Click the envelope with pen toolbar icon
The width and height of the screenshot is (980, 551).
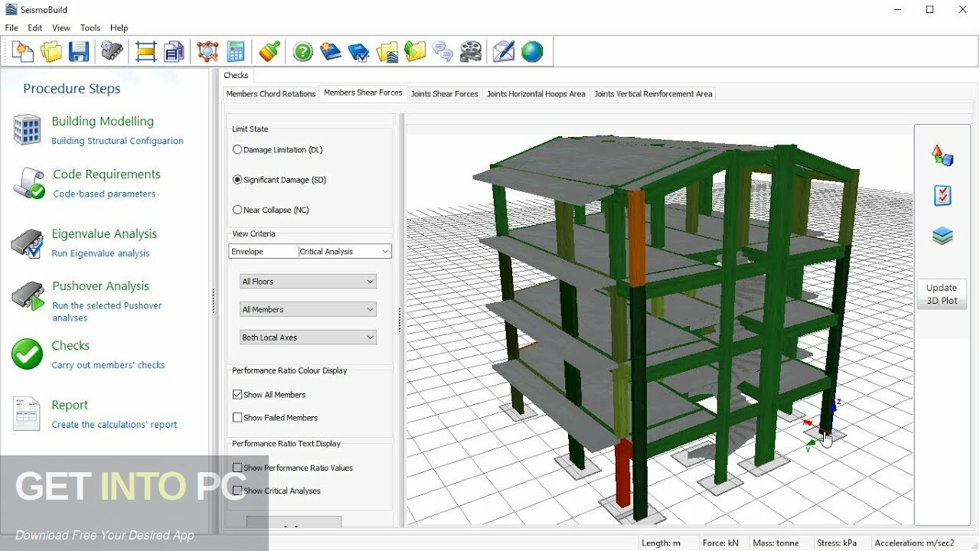point(504,51)
